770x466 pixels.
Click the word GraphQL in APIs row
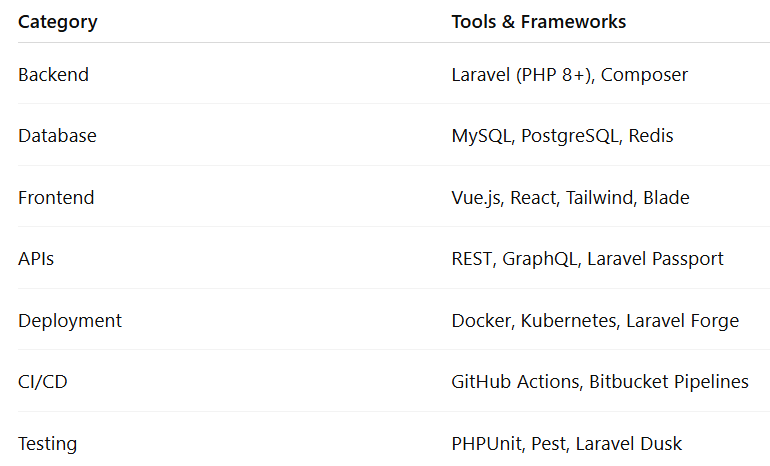(x=539, y=259)
